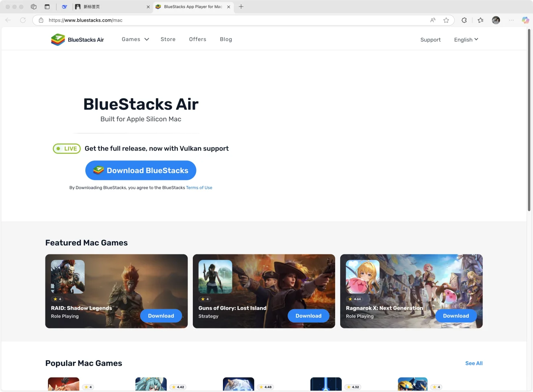Open the Support page
The width and height of the screenshot is (533, 392).
(x=431, y=40)
